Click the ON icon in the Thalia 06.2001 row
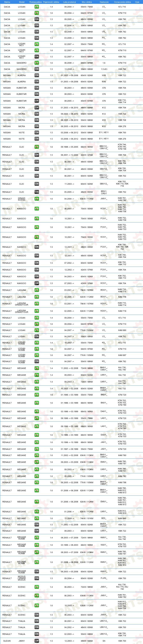Screen dimensions: 143x644 (x=37, y=621)
